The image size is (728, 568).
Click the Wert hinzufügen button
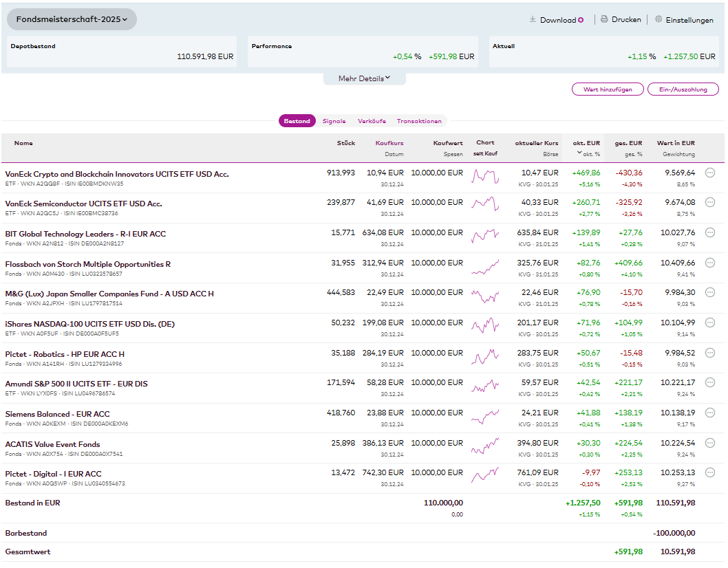[x=608, y=89]
